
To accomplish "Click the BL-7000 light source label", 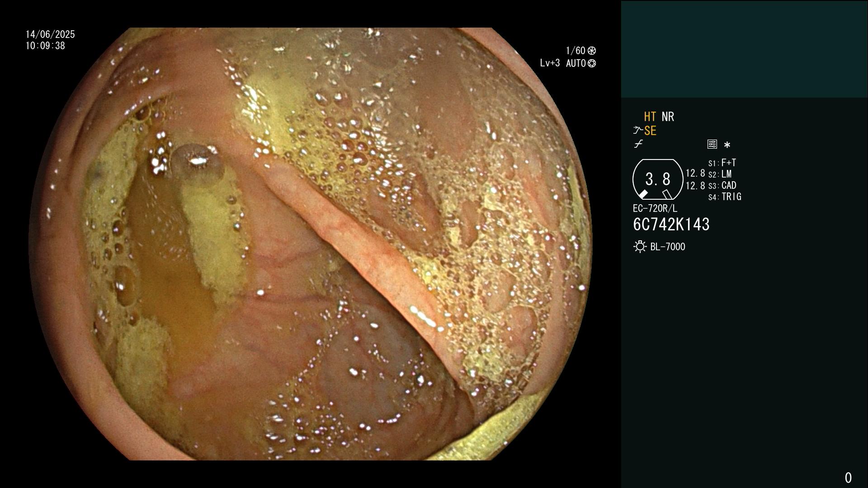I will (668, 247).
